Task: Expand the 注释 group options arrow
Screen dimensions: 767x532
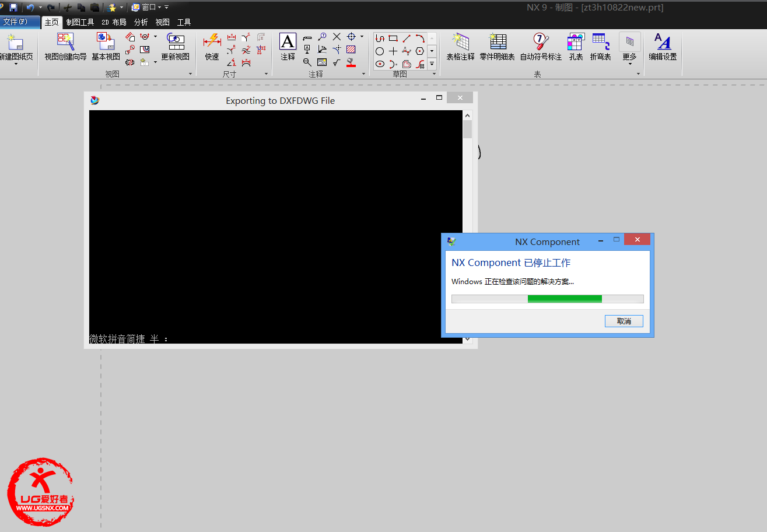Action: click(x=363, y=74)
